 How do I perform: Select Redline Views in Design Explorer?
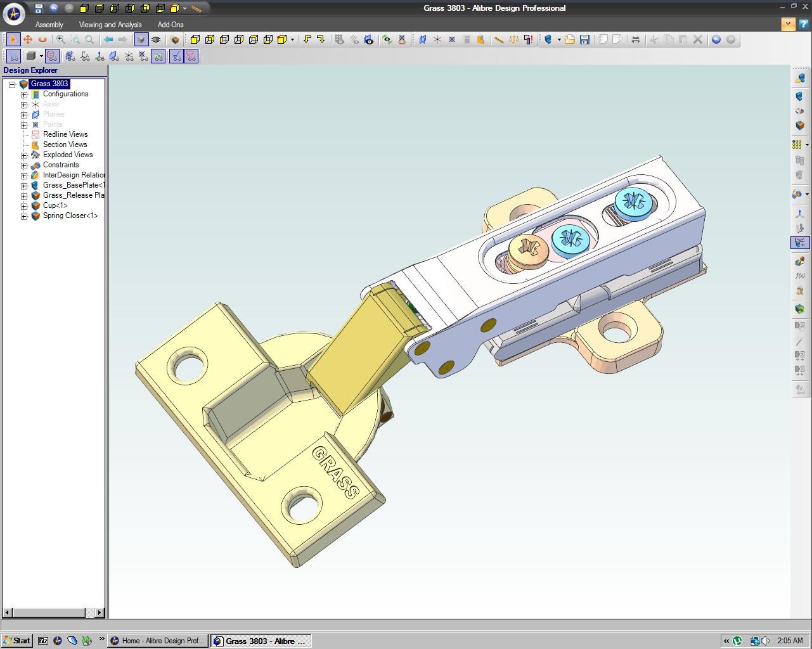coord(65,134)
